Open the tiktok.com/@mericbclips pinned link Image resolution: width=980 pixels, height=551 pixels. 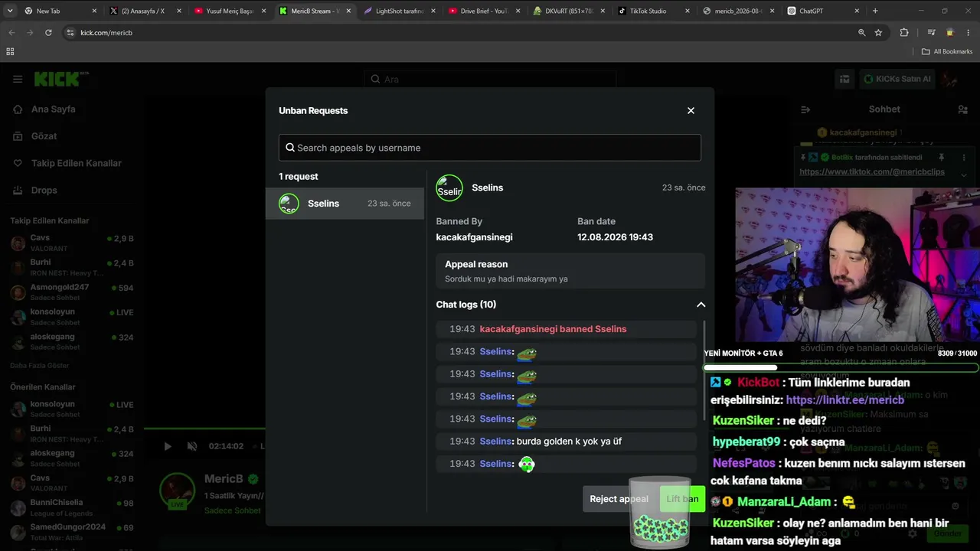tap(873, 172)
